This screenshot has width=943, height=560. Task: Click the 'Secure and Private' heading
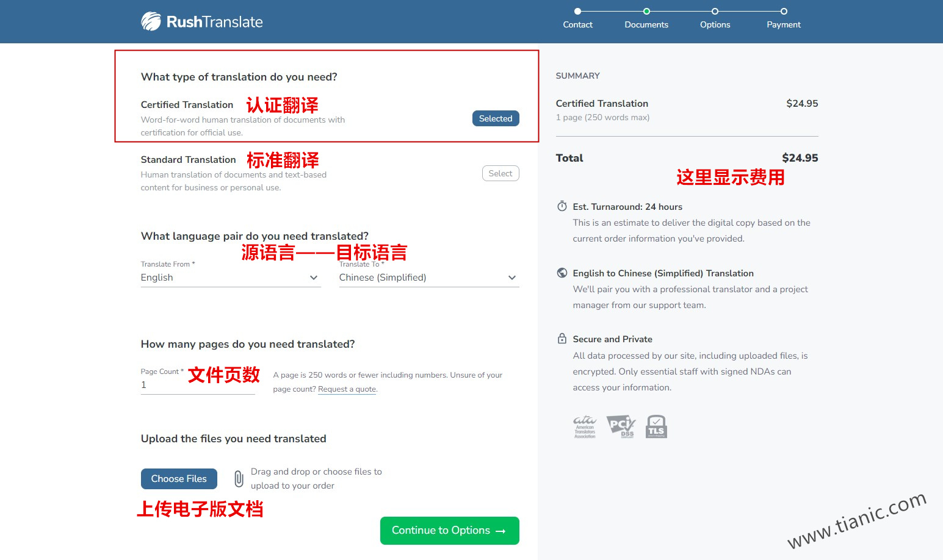[x=612, y=339]
